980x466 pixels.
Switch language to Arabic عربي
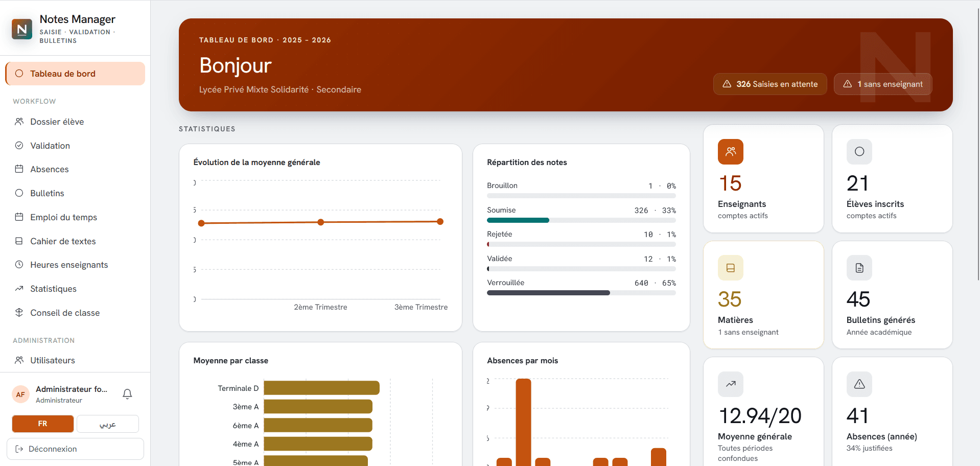[108, 424]
